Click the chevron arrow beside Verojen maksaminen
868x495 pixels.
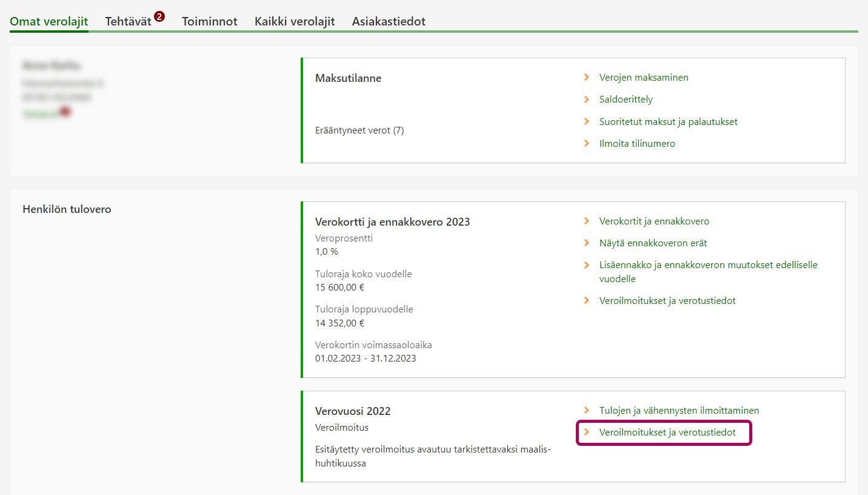[x=586, y=78]
